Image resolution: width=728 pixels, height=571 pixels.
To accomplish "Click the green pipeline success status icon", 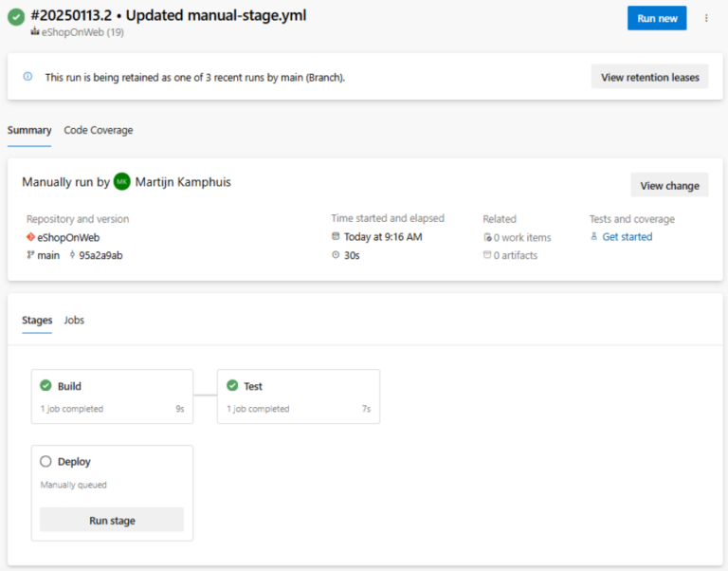I will pos(16,17).
